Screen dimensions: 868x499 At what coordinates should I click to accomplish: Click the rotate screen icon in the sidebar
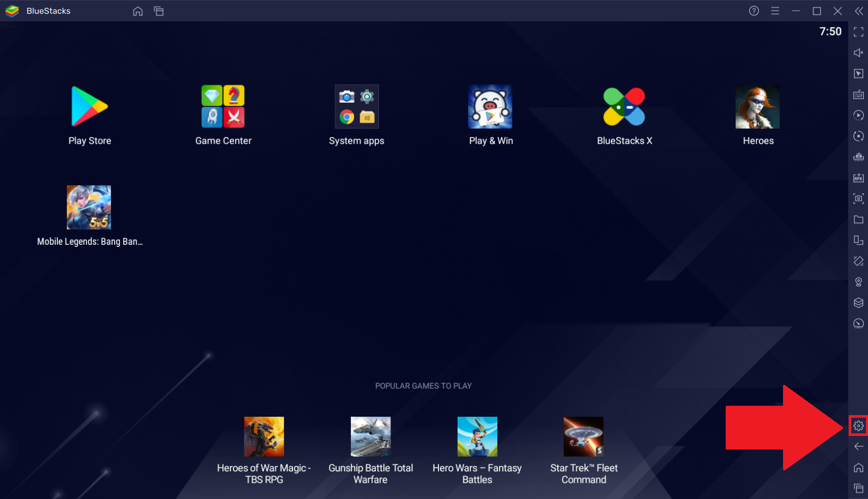coord(859,240)
